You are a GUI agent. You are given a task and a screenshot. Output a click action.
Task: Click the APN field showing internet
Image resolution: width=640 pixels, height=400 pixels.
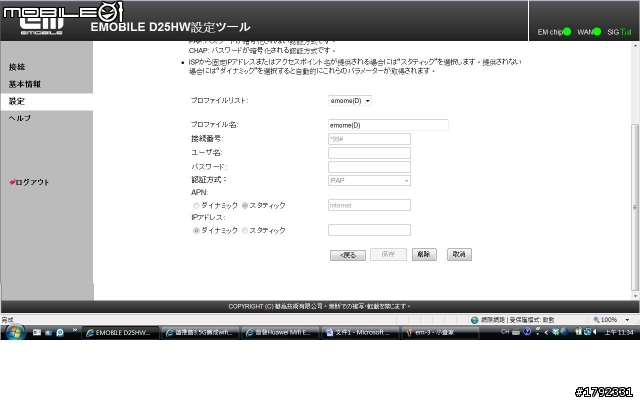click(369, 205)
